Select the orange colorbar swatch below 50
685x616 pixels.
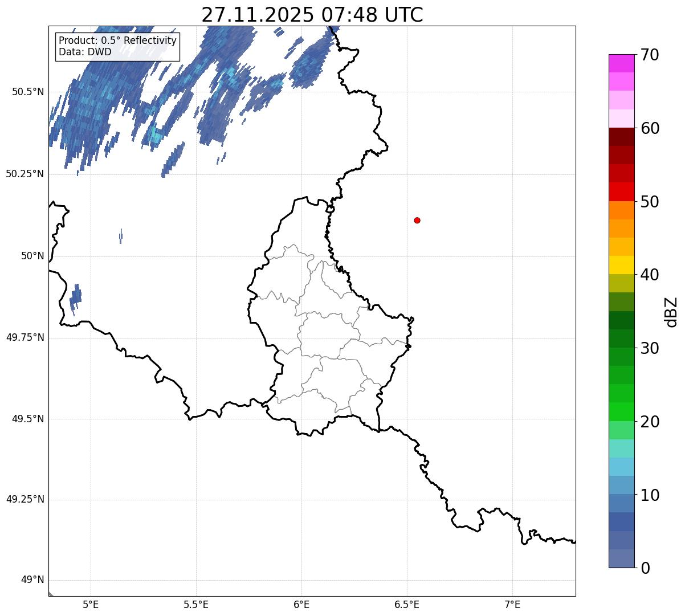pyautogui.click(x=621, y=210)
